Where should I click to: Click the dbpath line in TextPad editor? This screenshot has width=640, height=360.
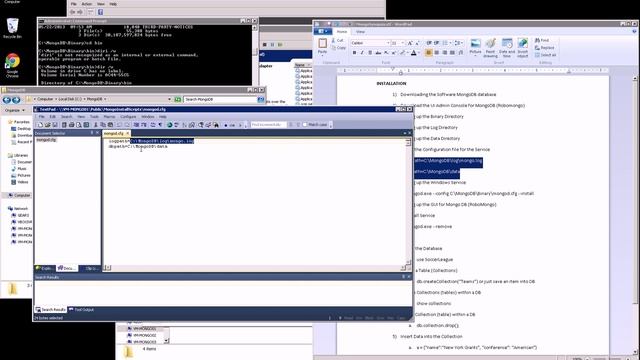(138, 146)
